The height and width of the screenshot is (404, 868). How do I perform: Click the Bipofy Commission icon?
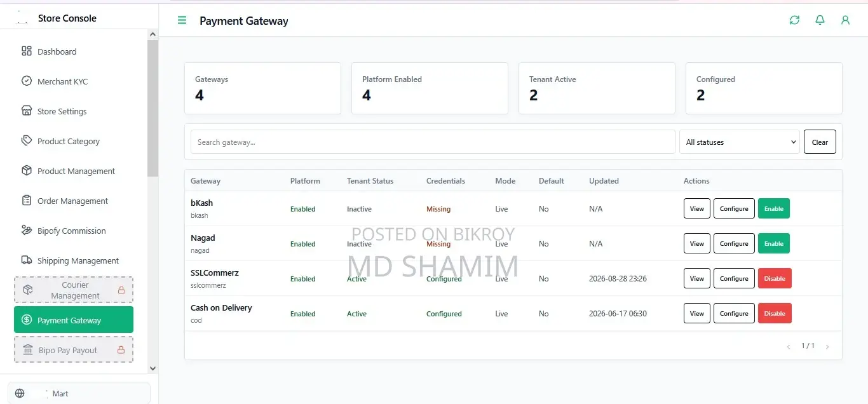pos(27,230)
